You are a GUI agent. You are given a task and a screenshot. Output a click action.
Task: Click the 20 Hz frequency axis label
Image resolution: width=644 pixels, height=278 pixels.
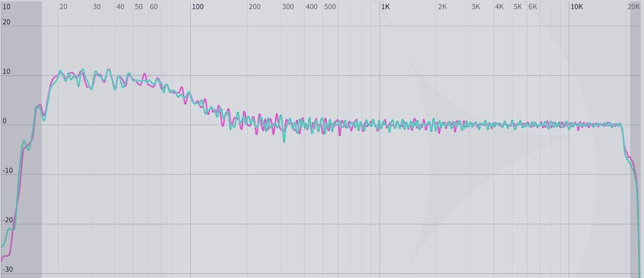pyautogui.click(x=63, y=7)
